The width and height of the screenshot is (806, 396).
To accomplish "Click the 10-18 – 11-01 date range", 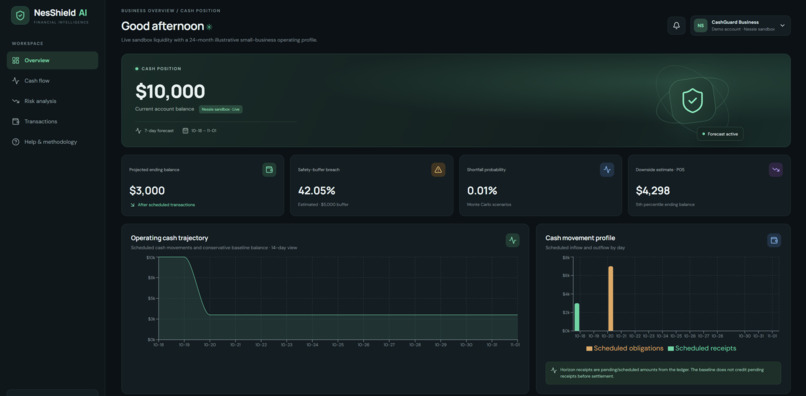I will (204, 131).
